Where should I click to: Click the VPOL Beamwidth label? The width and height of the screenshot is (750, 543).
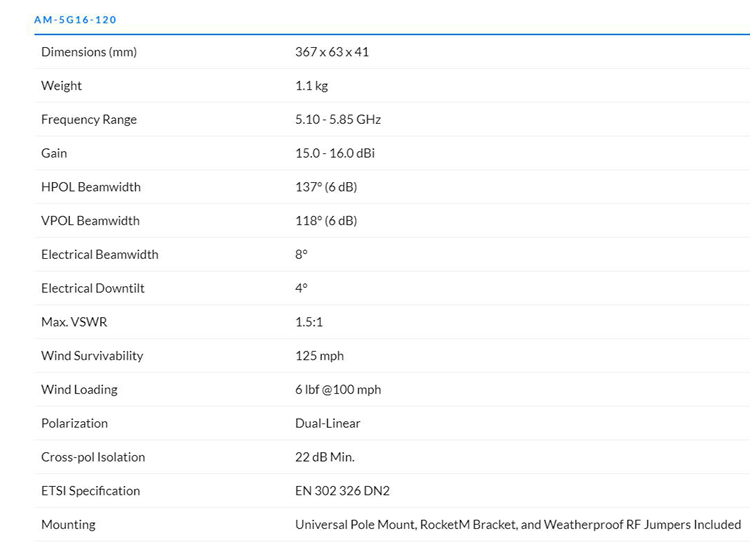point(90,221)
